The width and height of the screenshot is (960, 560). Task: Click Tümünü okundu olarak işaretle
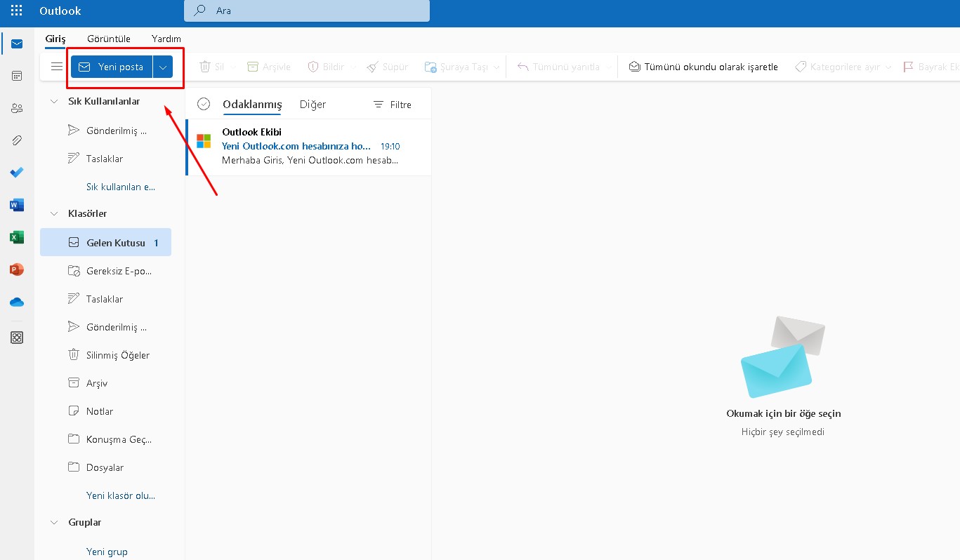[702, 66]
